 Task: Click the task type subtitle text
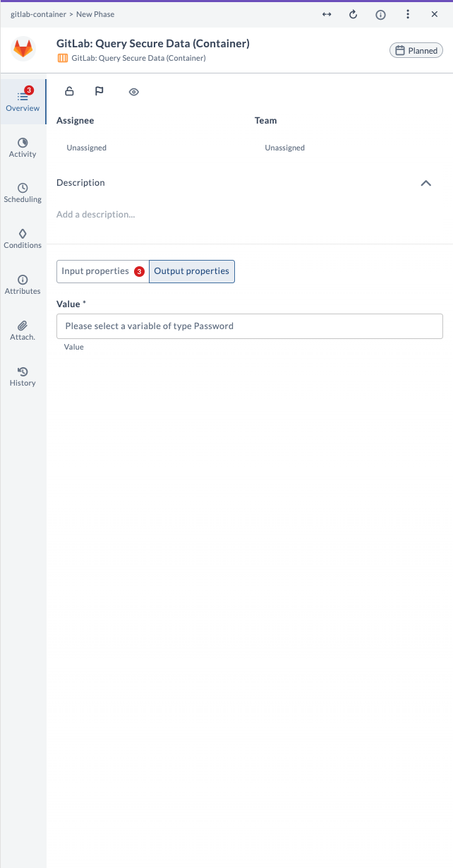(139, 58)
